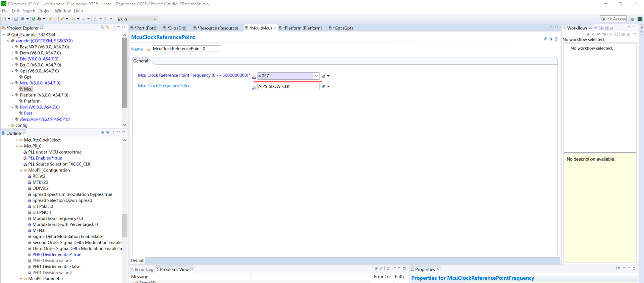This screenshot has width=644, height=283.
Task: Collapse McuPll_Configuration in Outline
Action: click(21, 170)
